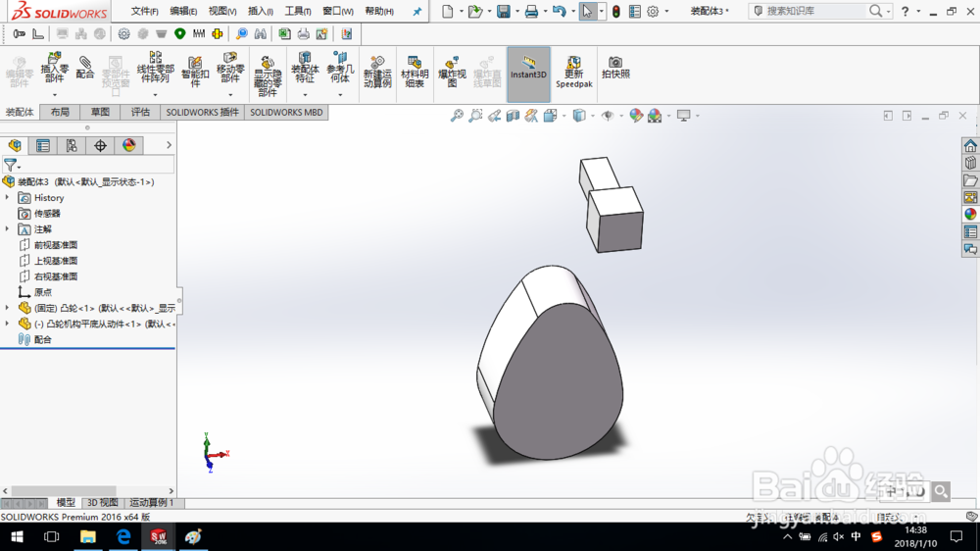980x551 pixels.
Task: Open the 工具(T) menu
Action: 298,11
